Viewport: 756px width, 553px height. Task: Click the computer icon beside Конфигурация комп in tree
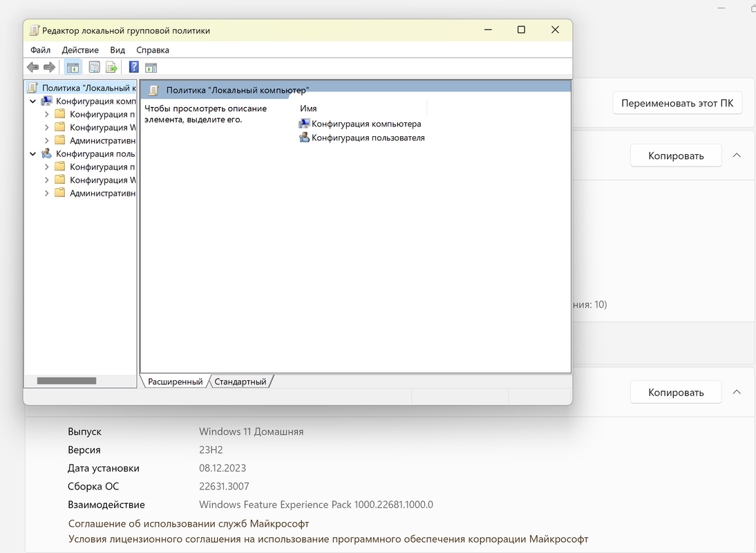47,101
